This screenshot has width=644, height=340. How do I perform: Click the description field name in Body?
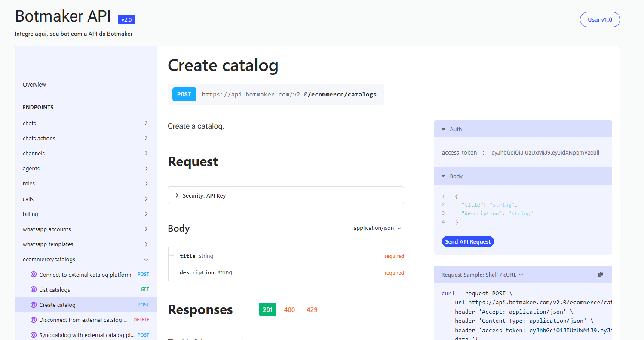(197, 272)
